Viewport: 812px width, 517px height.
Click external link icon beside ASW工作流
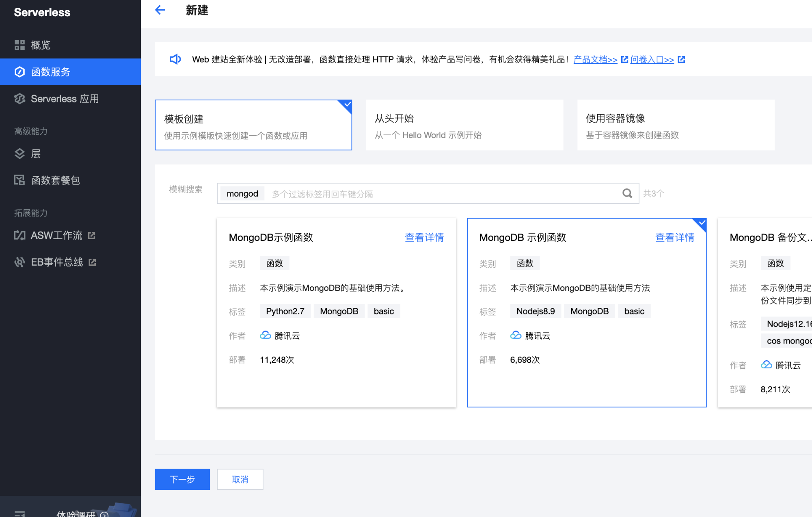(x=92, y=236)
